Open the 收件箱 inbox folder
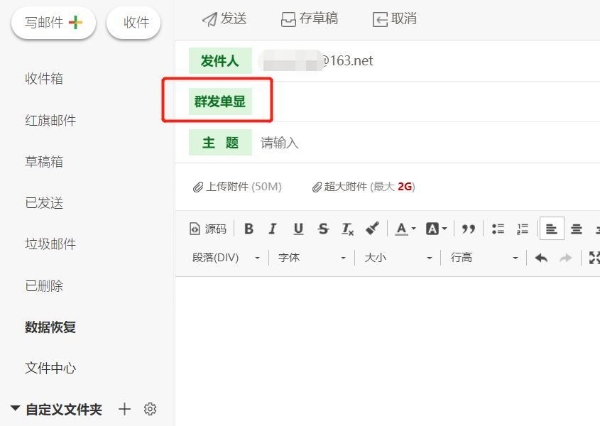 coord(44,78)
